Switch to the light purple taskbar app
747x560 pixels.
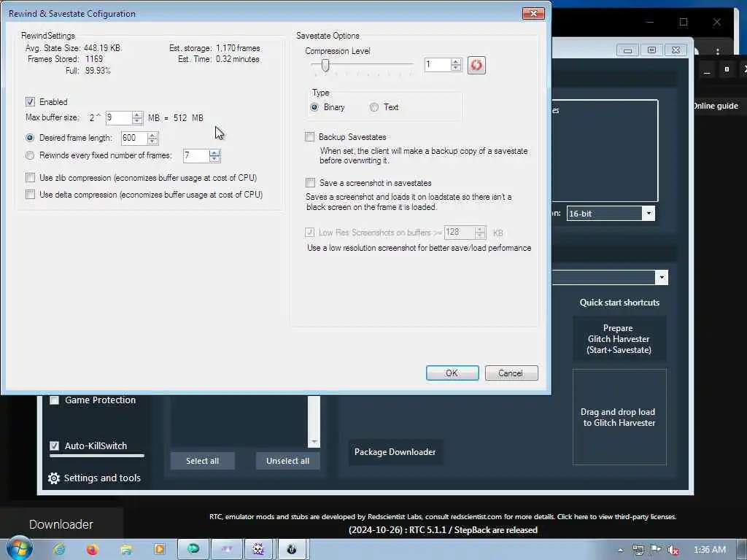pyautogui.click(x=227, y=549)
